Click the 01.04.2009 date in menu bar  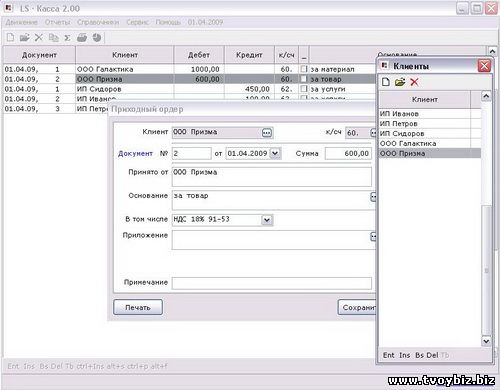click(205, 22)
